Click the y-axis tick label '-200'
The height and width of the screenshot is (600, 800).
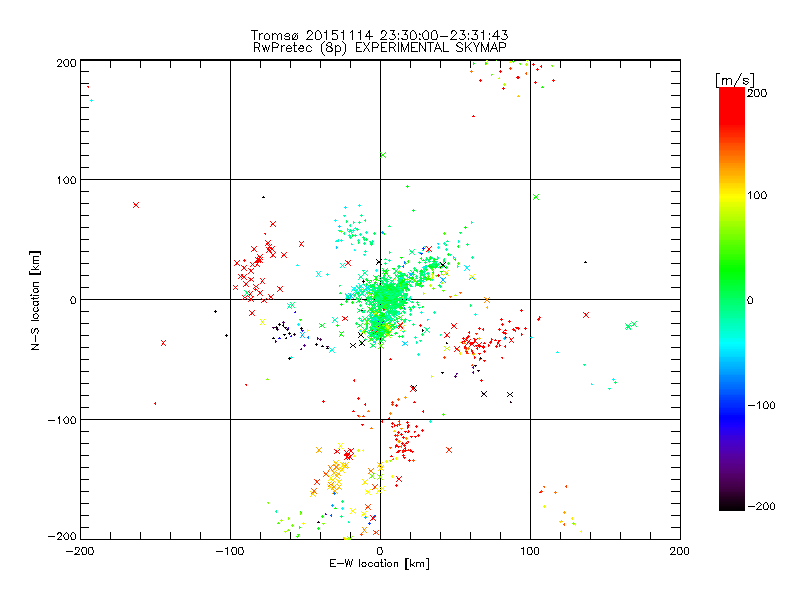62,536
